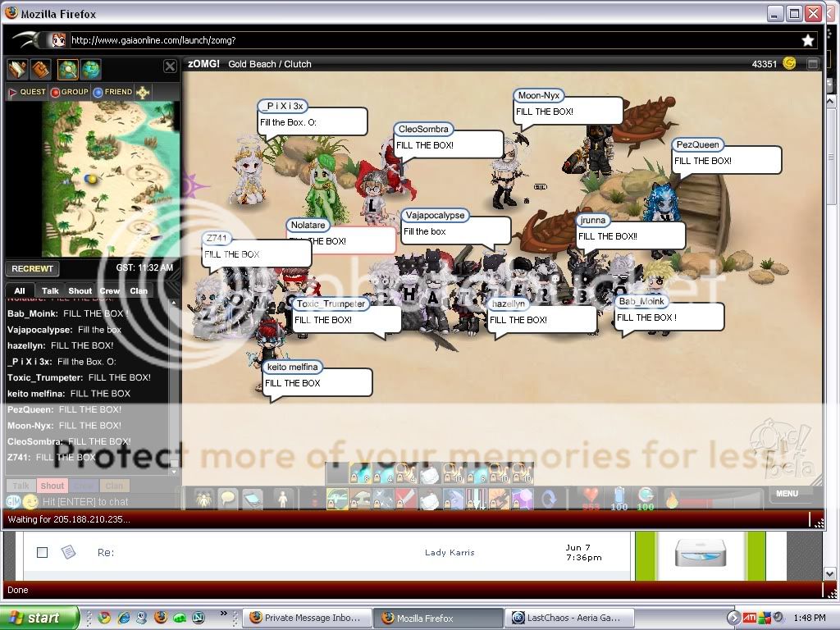Select the magnifier globe map icon
Screen dimensions: 840x630
[67, 69]
